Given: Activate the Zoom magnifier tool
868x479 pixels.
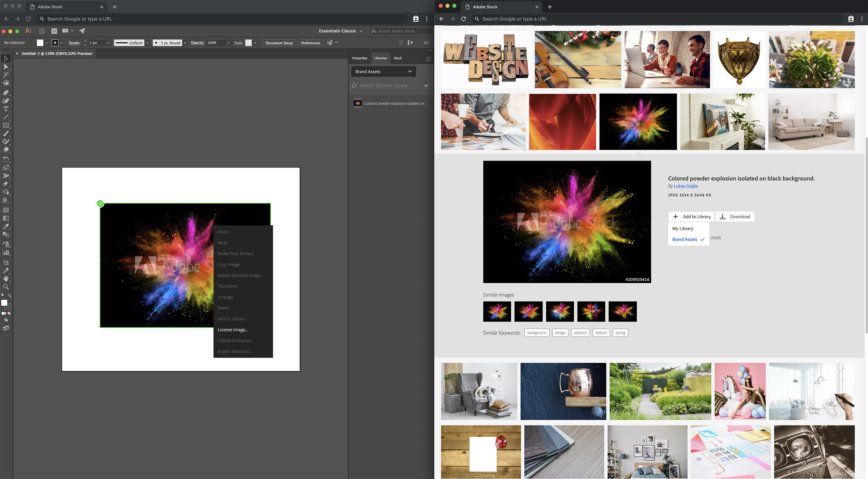Looking at the screenshot, I should pyautogui.click(x=6, y=287).
